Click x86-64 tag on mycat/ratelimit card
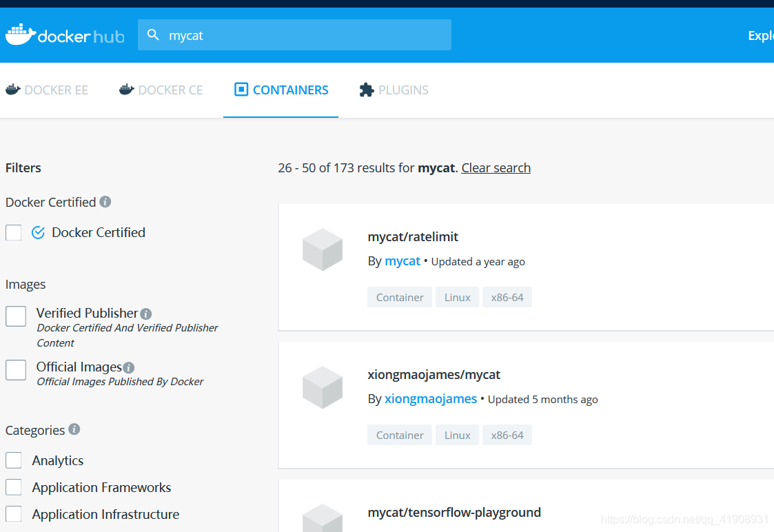 click(x=507, y=297)
